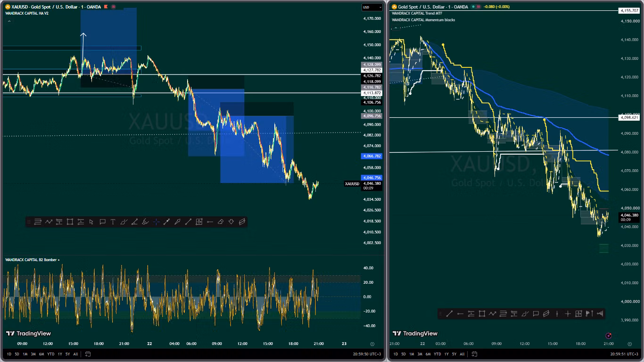The height and width of the screenshot is (362, 644).
Task: Pick the arrow cursor tool in left chart toolbar
Action: [x=91, y=222]
